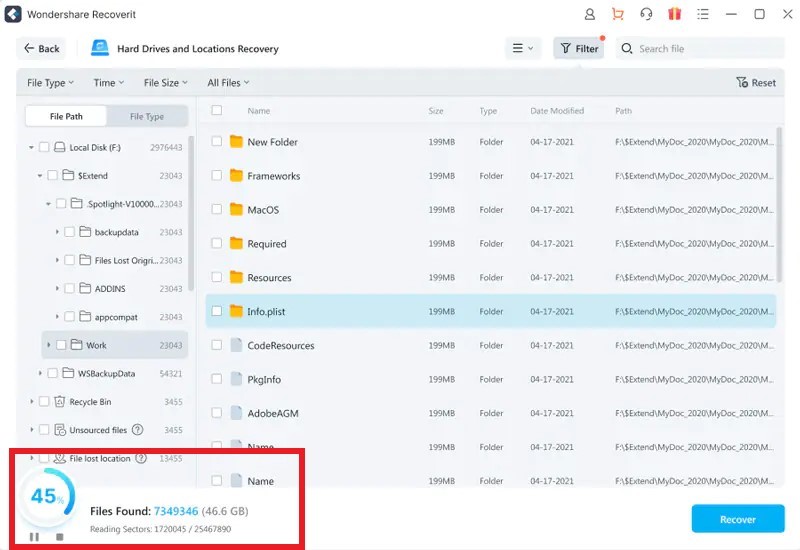Click the blue Recover button
This screenshot has width=800, height=550.
[738, 519]
